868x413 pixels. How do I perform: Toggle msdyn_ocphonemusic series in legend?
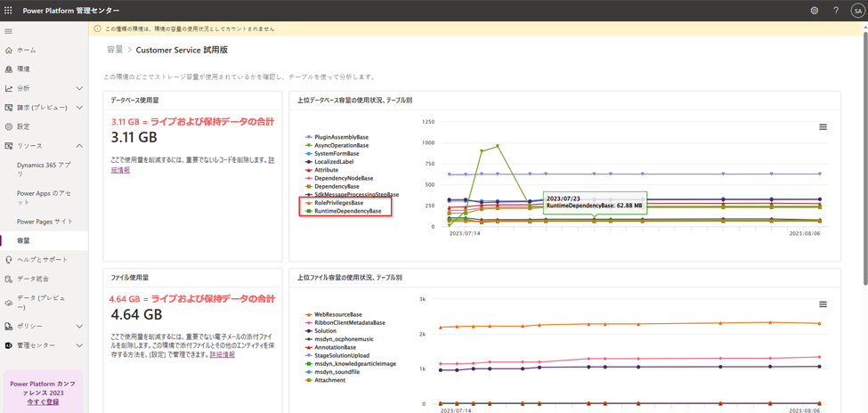(x=337, y=339)
